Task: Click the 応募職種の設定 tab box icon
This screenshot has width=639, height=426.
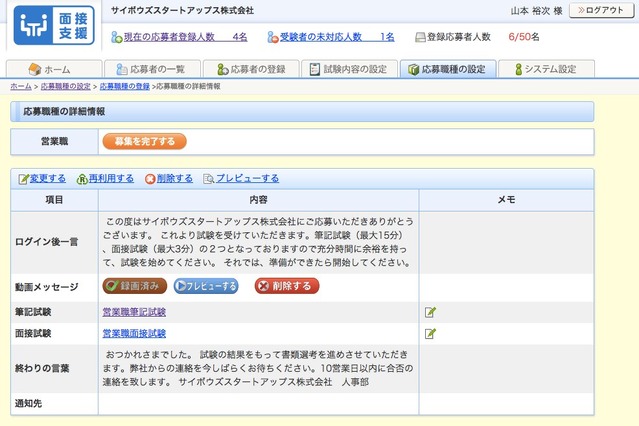Action: pos(414,69)
